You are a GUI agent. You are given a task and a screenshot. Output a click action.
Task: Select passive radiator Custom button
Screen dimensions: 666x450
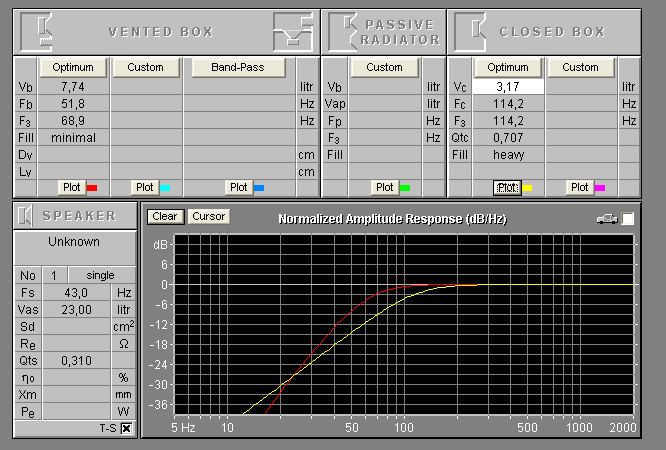384,68
